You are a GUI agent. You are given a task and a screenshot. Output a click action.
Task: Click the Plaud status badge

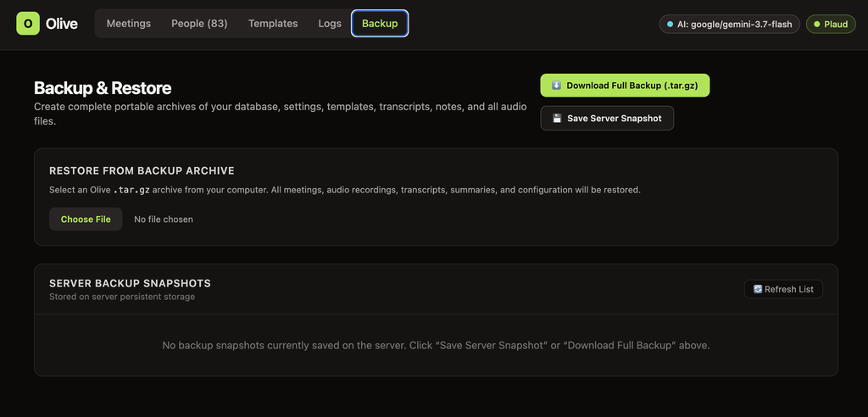[x=831, y=25]
